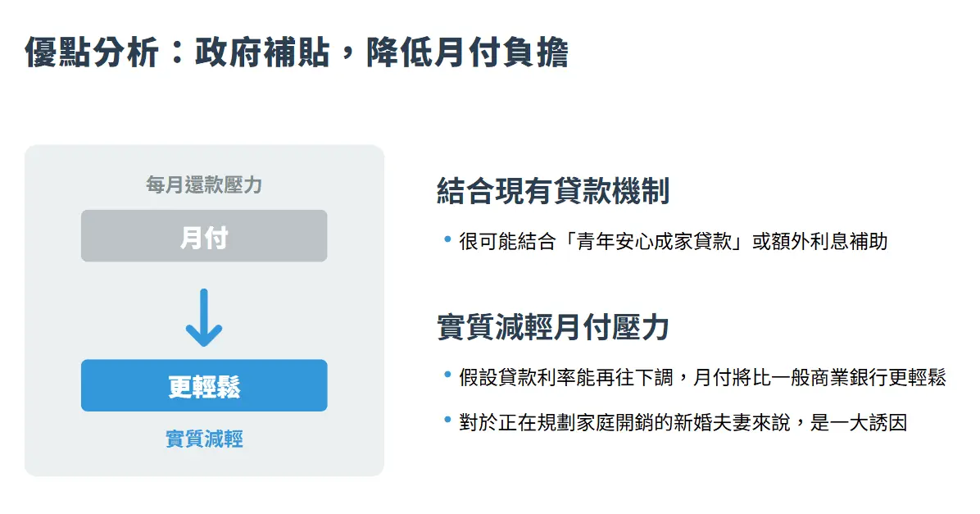Click the blue bullet dot before 假設貸款利率
980x514 pixels.
pos(447,375)
